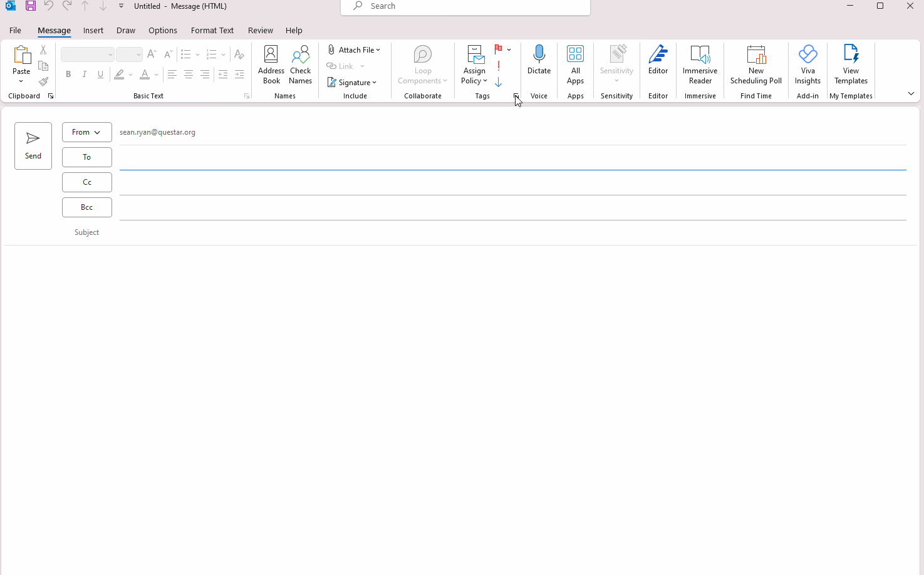The height and width of the screenshot is (575, 924).
Task: Click the View Templates icon
Action: tap(850, 65)
